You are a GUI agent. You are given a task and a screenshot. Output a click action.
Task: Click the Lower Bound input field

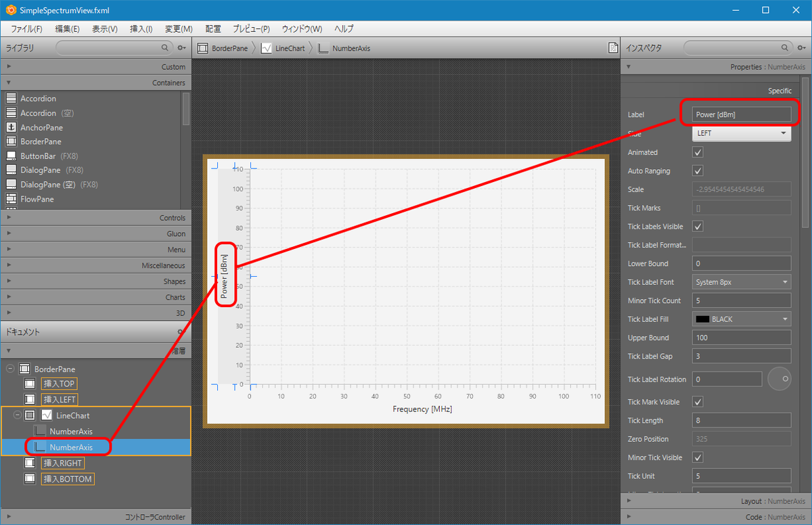[742, 263]
